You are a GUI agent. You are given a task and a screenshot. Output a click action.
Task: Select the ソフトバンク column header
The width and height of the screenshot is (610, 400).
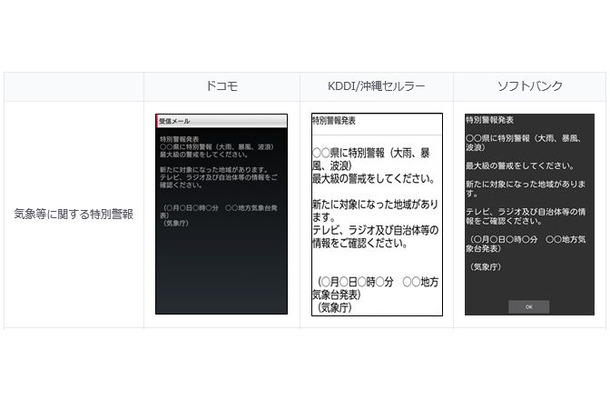530,86
